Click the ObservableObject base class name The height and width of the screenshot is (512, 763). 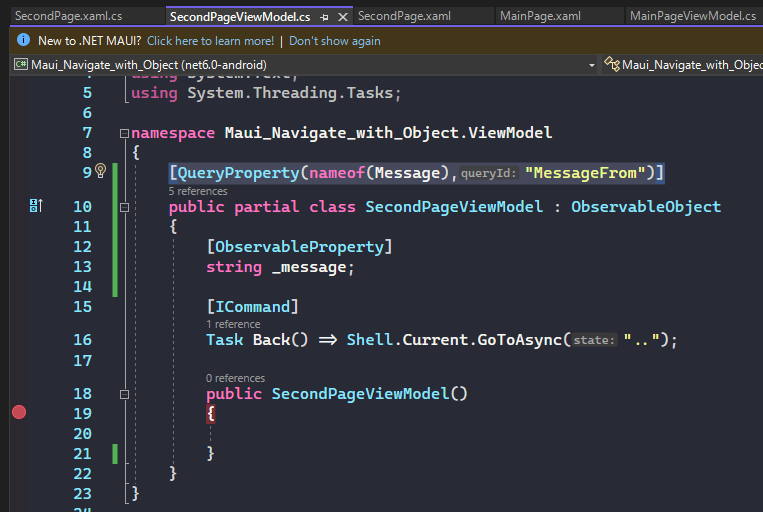pyautogui.click(x=646, y=206)
